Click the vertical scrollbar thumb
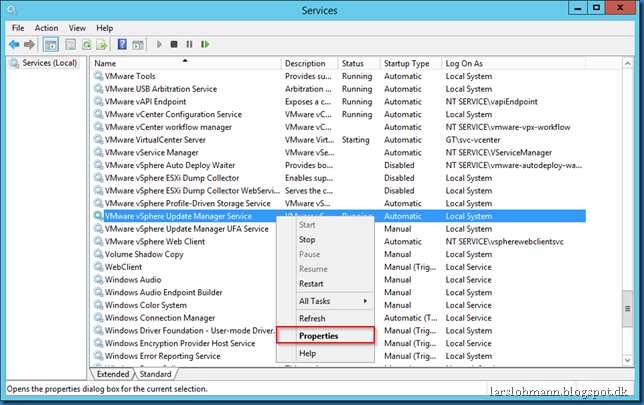This screenshot has height=405, width=644. tap(628, 308)
